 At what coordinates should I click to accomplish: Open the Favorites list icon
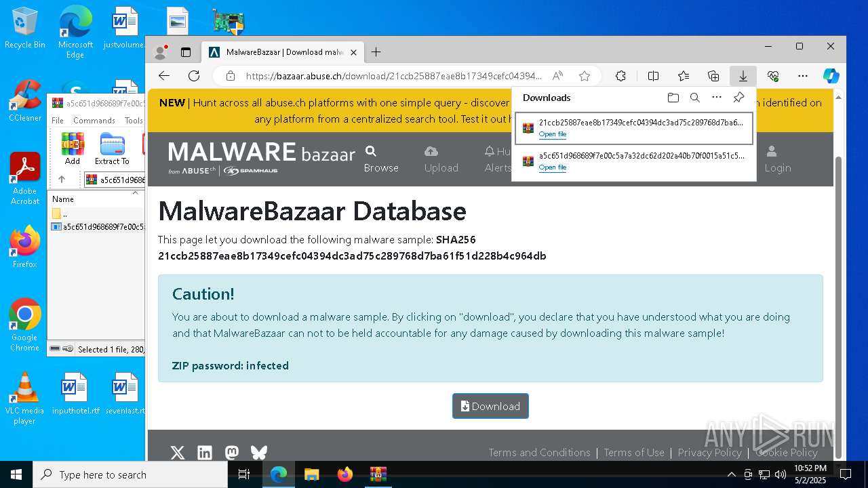pyautogui.click(x=684, y=76)
